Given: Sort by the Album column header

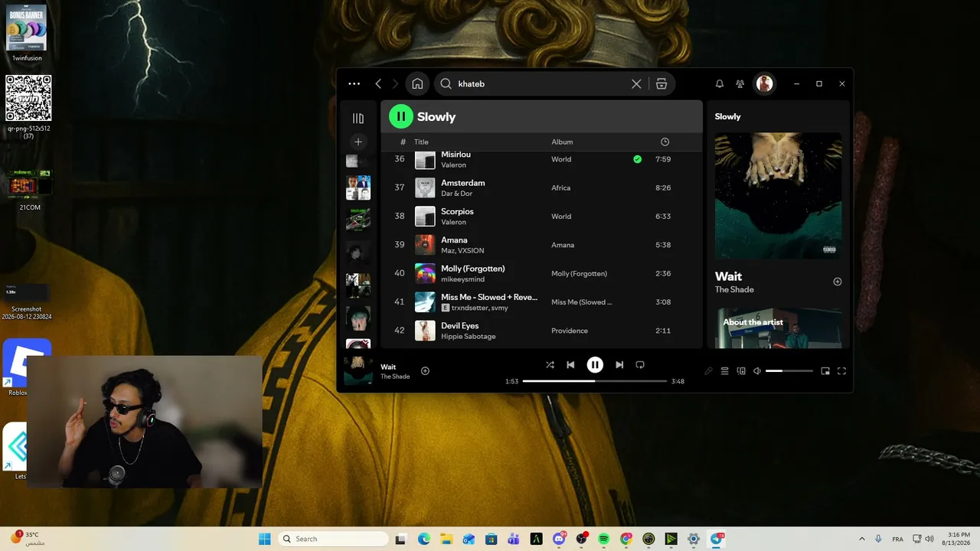Looking at the screenshot, I should (562, 142).
